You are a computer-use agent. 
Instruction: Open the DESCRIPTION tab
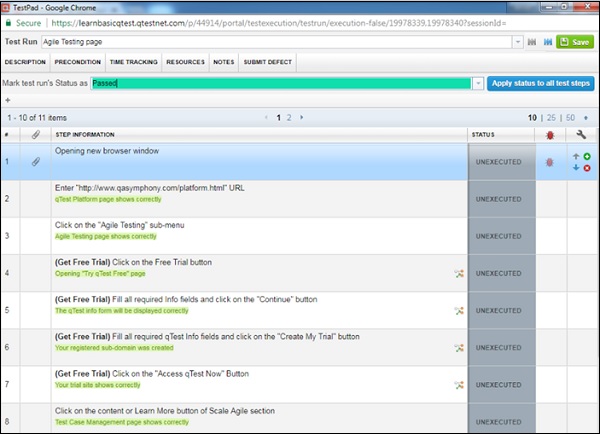(x=25, y=62)
